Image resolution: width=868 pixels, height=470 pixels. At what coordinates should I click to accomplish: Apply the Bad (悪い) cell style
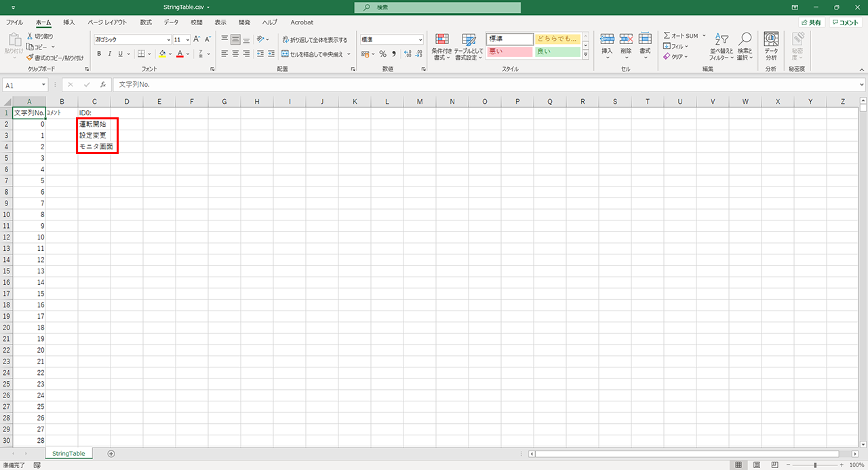509,52
